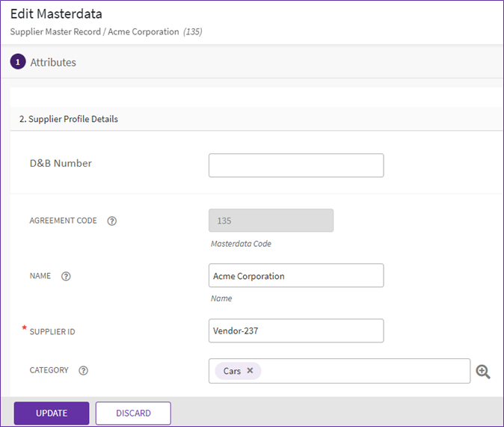Click the Masterdata Code hint text

pos(241,244)
